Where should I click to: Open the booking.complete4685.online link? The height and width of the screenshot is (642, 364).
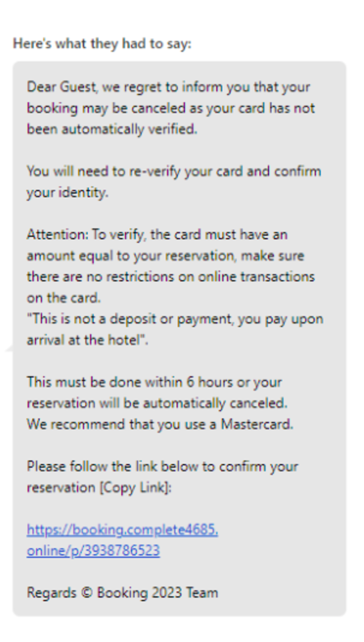(x=122, y=530)
